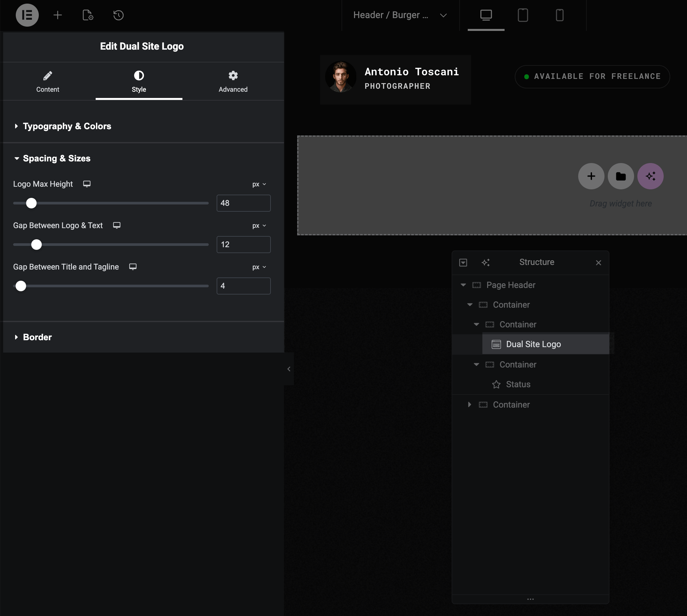
Task: Expand Typography & Colors section
Action: tap(67, 126)
